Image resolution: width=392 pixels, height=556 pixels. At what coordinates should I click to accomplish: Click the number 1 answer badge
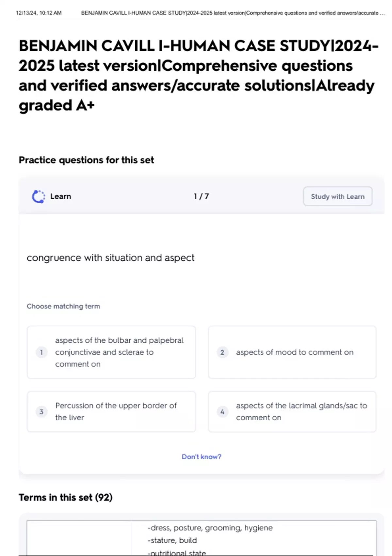(41, 352)
